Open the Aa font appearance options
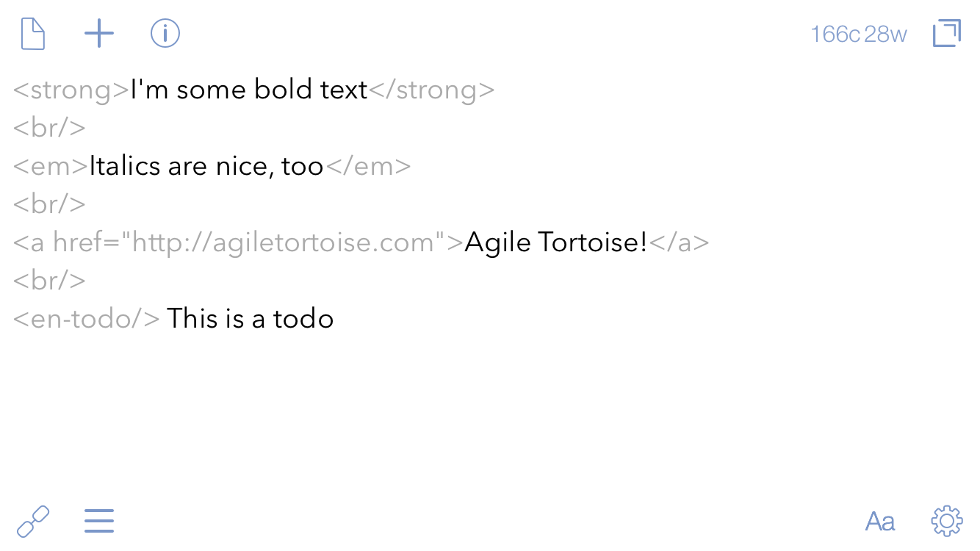Screen dimensions: 980x551 (880, 522)
